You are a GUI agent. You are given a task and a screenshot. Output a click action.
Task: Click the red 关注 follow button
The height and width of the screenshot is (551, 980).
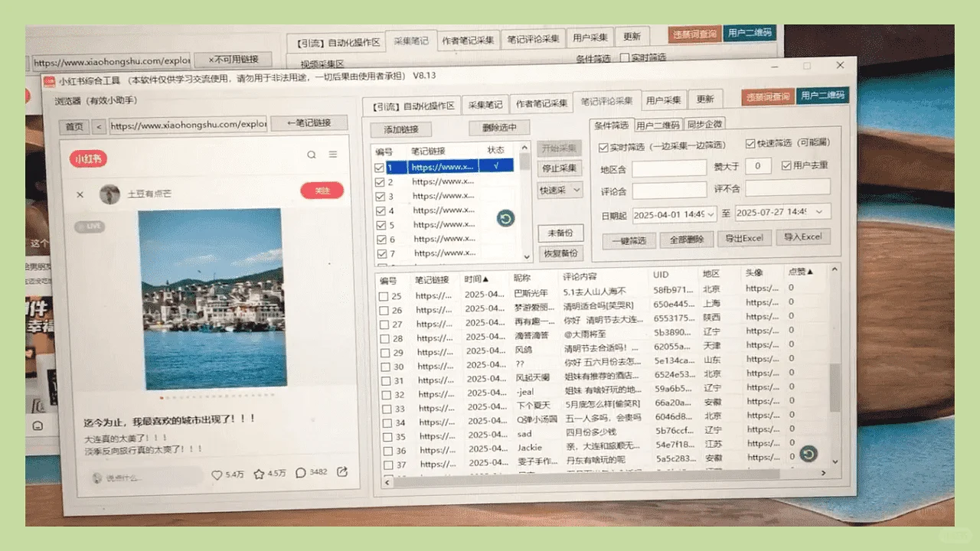tap(322, 191)
